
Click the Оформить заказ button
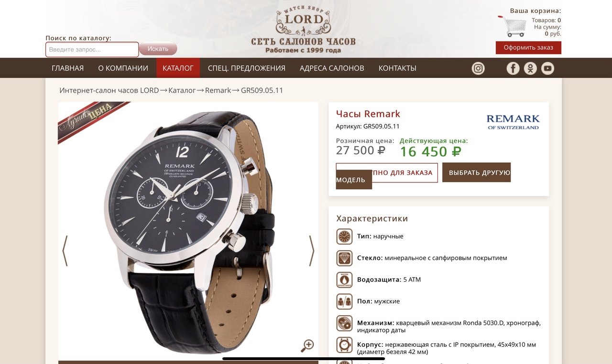coord(528,47)
